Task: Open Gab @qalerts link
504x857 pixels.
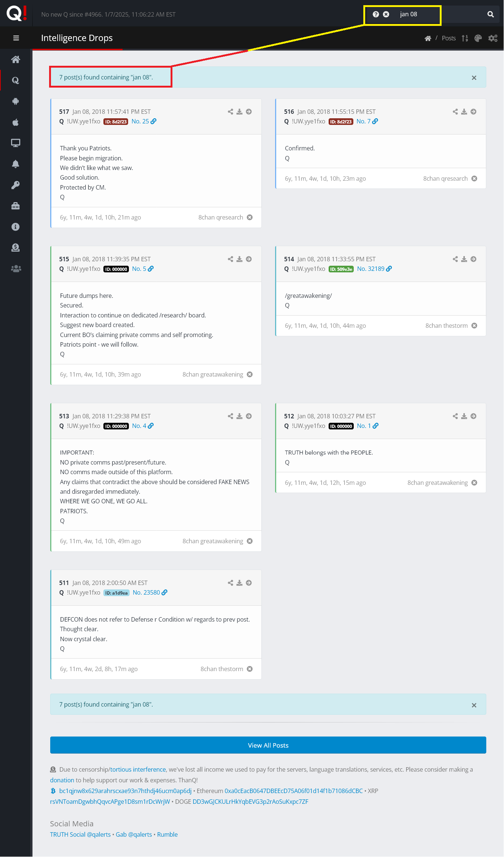Action: click(134, 834)
